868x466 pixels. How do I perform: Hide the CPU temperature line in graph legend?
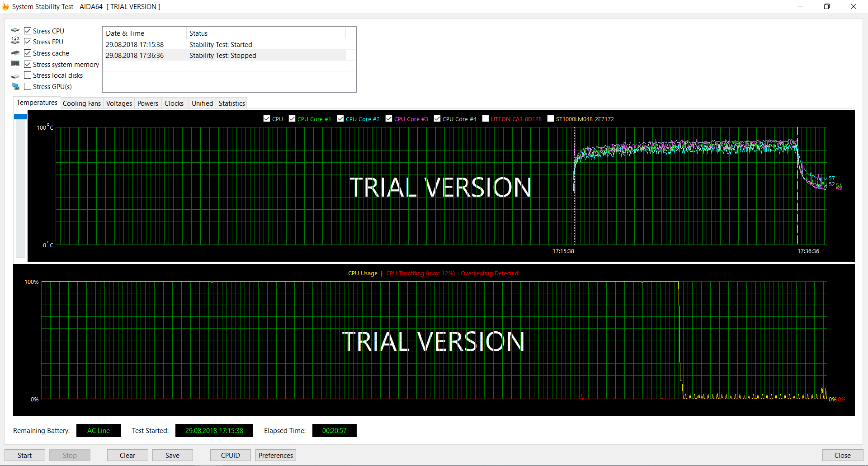(267, 118)
